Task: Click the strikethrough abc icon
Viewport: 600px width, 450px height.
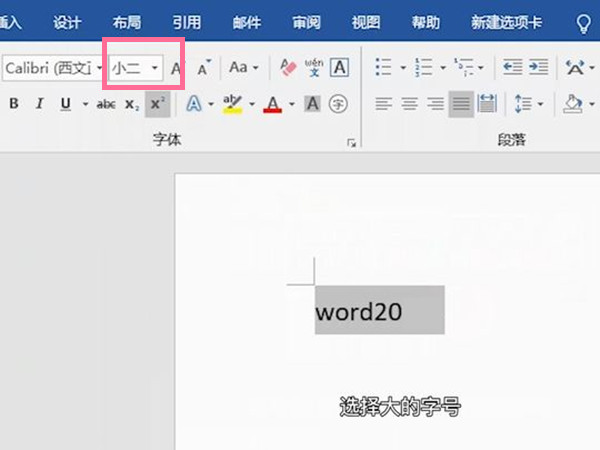Action: tap(106, 104)
